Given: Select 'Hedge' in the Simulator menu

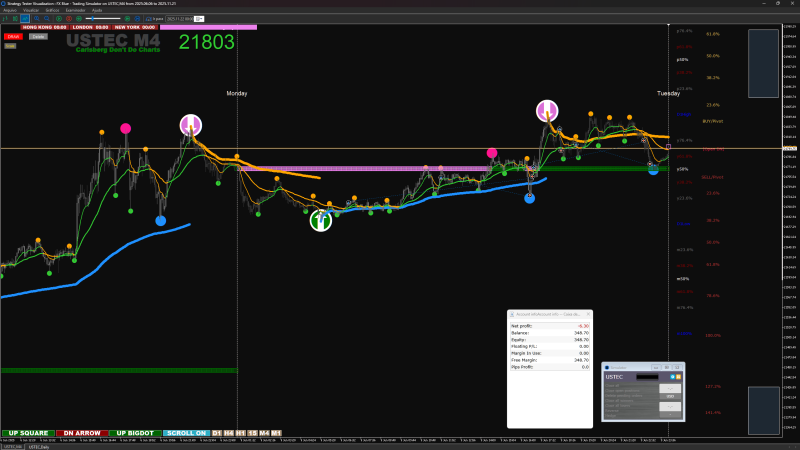Looking at the screenshot, I should pyautogui.click(x=611, y=416).
